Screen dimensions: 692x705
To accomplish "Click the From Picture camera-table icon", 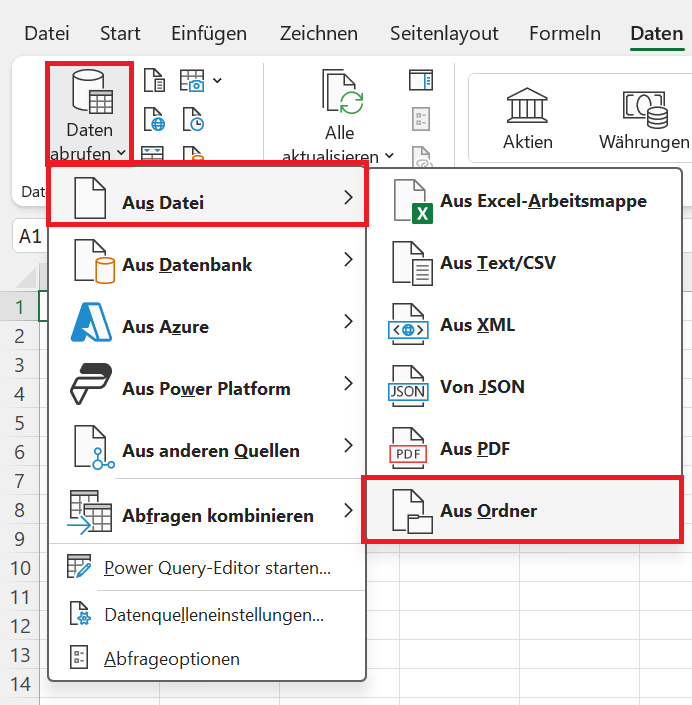I will [x=192, y=80].
